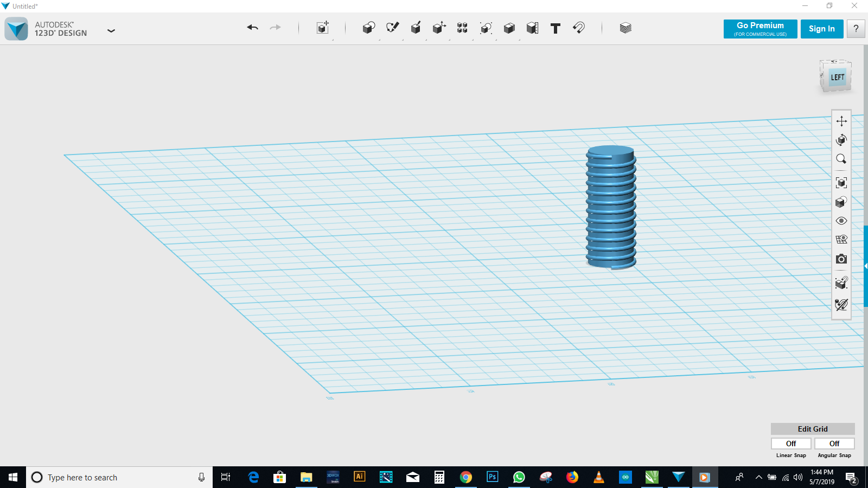Open Task View on taskbar
This screenshot has height=488, width=868.
point(226,477)
